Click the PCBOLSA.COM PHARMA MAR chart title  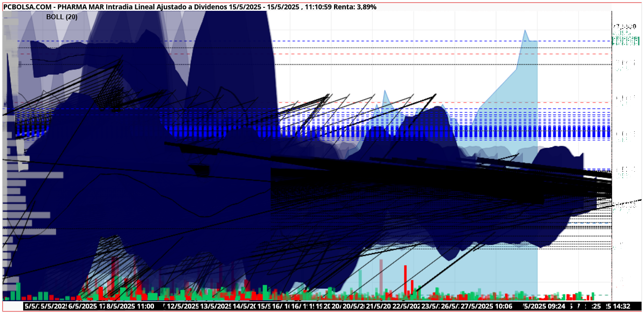(190, 7)
